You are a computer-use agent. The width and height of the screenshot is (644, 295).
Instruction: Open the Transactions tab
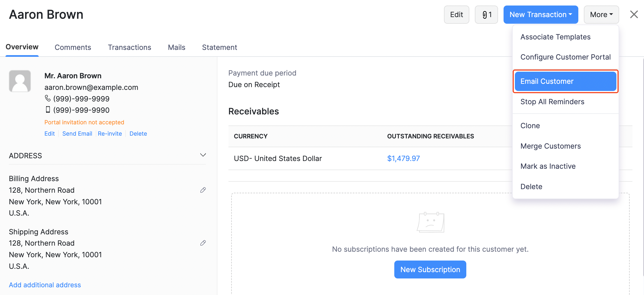(129, 47)
